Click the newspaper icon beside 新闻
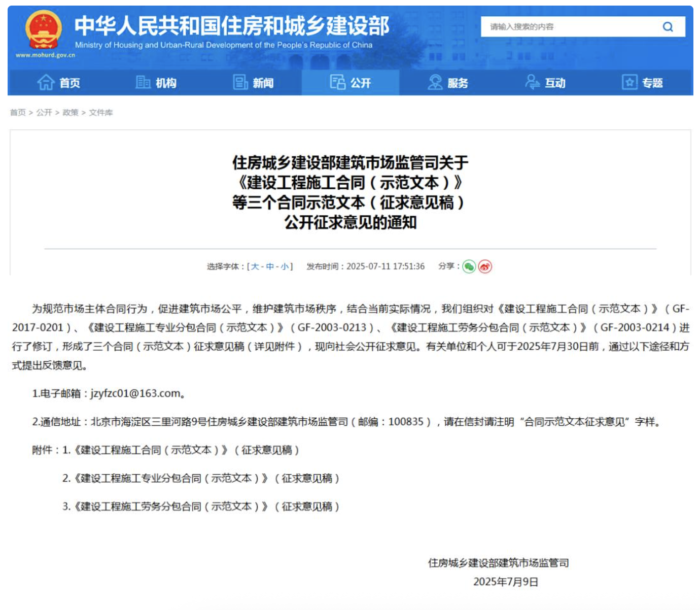This screenshot has width=700, height=610. [240, 82]
